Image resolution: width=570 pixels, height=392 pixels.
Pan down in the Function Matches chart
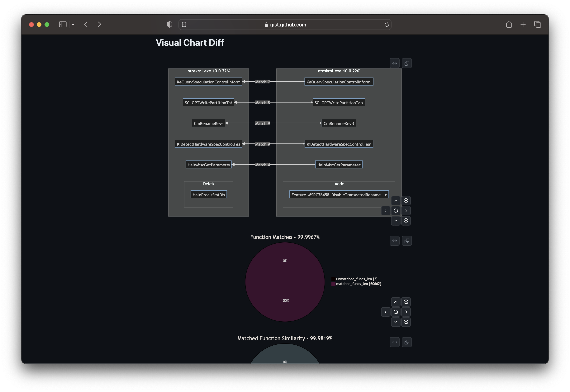396,322
